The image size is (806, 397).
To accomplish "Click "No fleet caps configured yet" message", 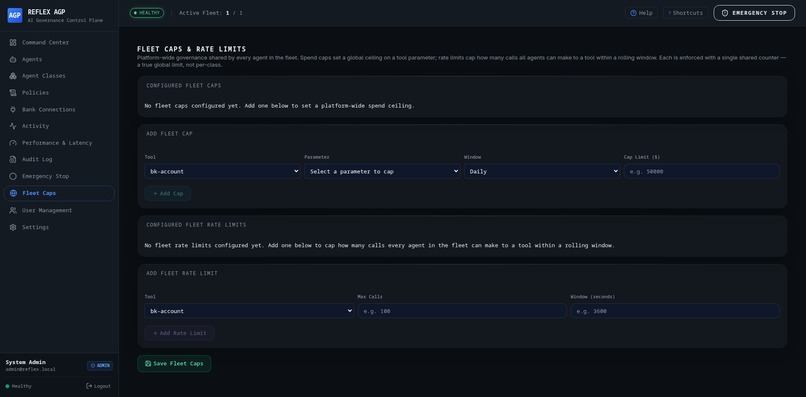I will [x=280, y=106].
